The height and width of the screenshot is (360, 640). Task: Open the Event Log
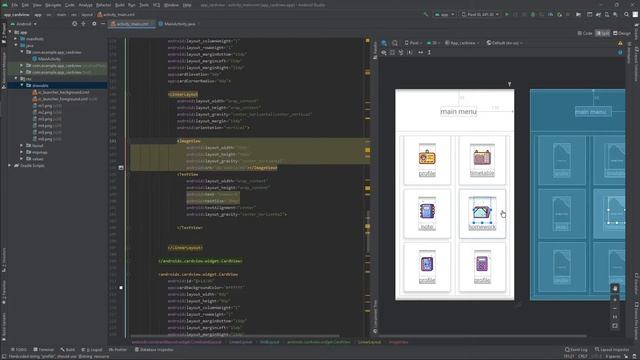pyautogui.click(x=576, y=350)
